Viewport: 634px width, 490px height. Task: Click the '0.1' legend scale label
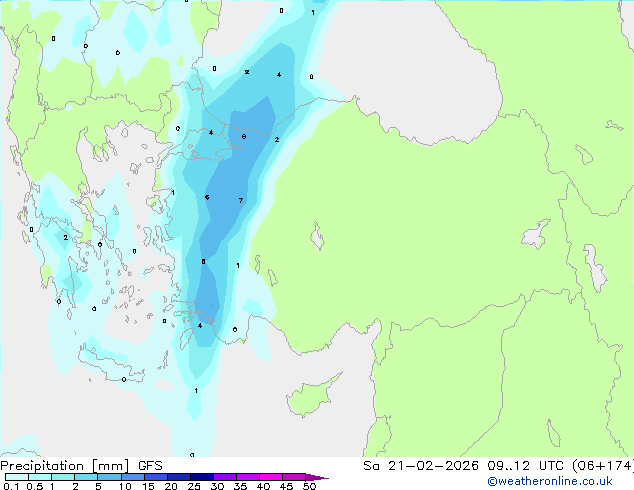click(x=11, y=486)
